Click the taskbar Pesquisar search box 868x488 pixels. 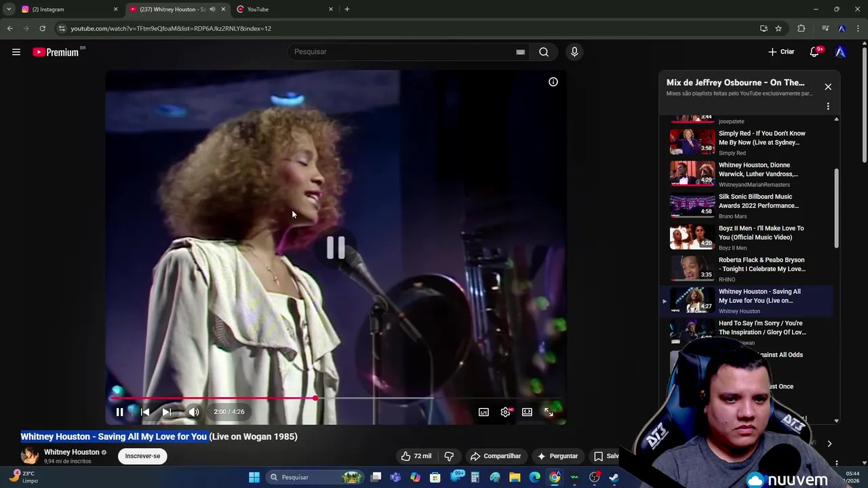[x=315, y=477]
